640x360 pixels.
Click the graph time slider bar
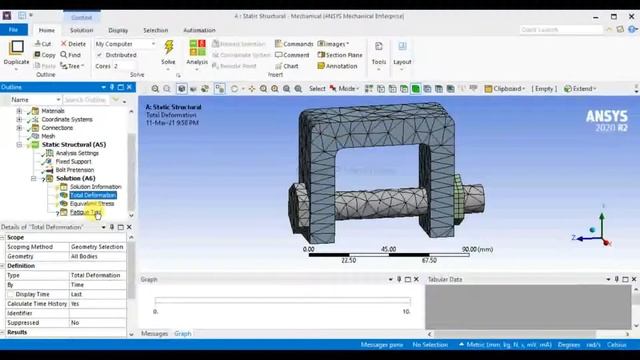point(282,301)
